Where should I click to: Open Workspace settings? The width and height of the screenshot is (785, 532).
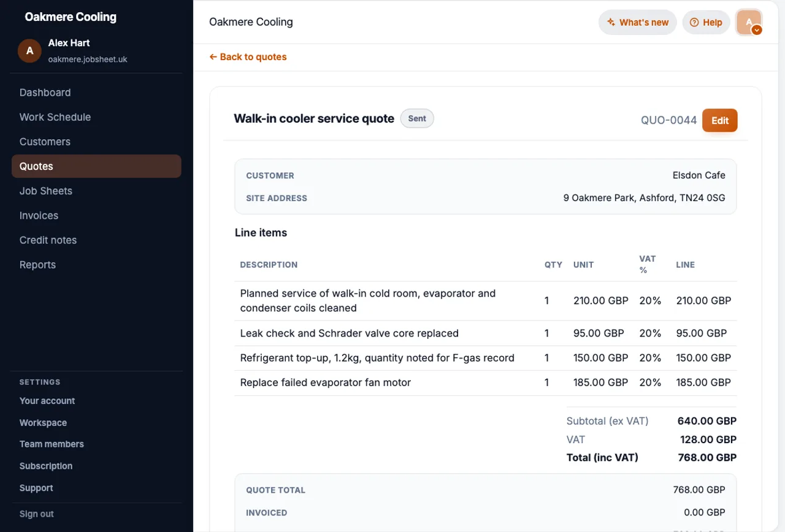(x=43, y=423)
